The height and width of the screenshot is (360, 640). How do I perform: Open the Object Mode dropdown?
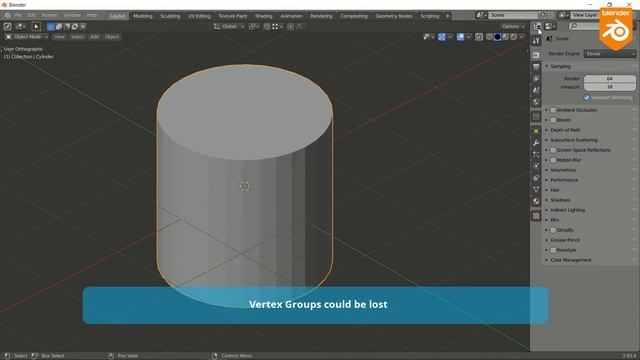click(27, 37)
